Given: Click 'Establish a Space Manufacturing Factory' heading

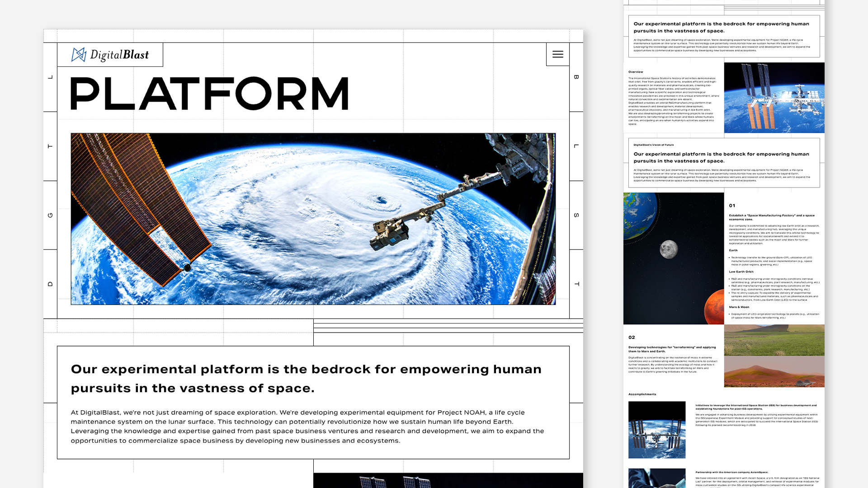Looking at the screenshot, I should coord(772,217).
